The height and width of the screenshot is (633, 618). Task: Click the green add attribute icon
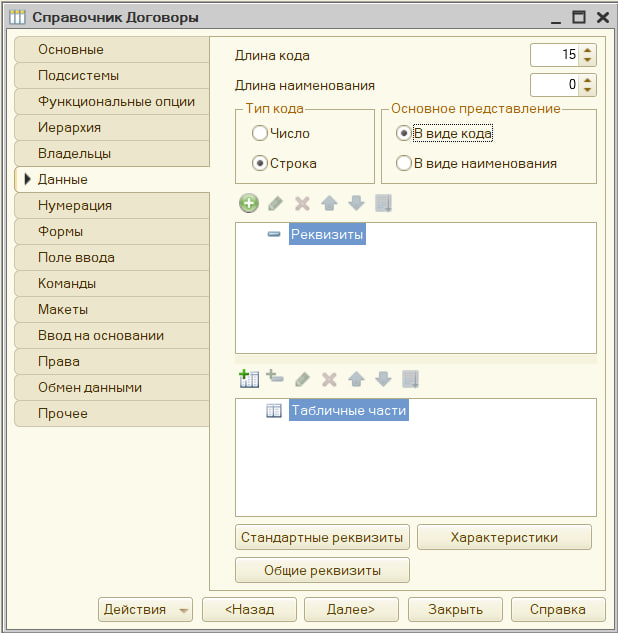tap(249, 203)
